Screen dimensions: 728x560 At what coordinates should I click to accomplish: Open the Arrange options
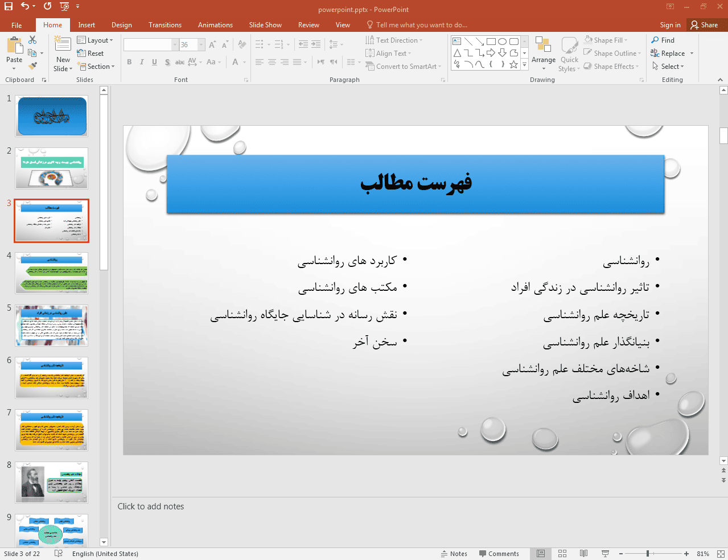(x=544, y=54)
